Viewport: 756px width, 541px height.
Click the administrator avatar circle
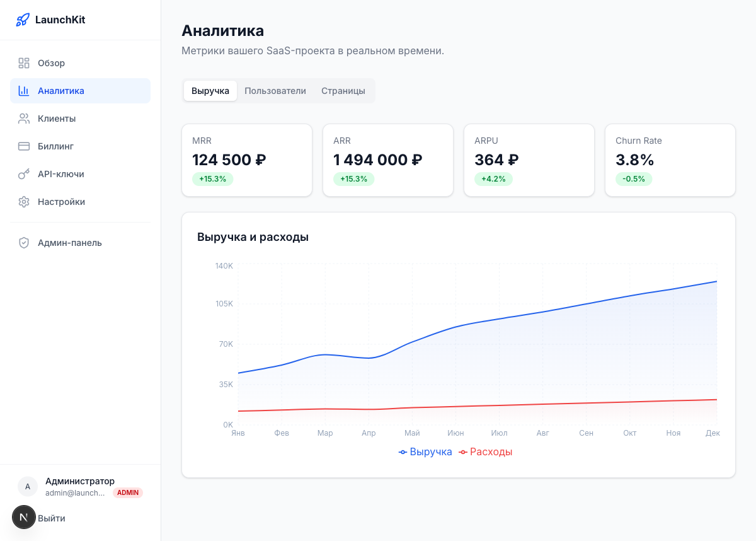pos(28,487)
